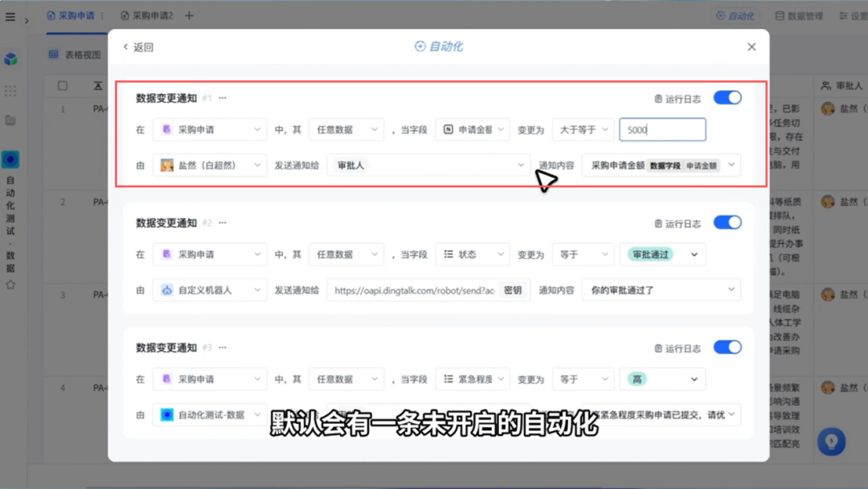Open more options for 数据变更通知 #3
The width and height of the screenshot is (868, 489).
223,347
